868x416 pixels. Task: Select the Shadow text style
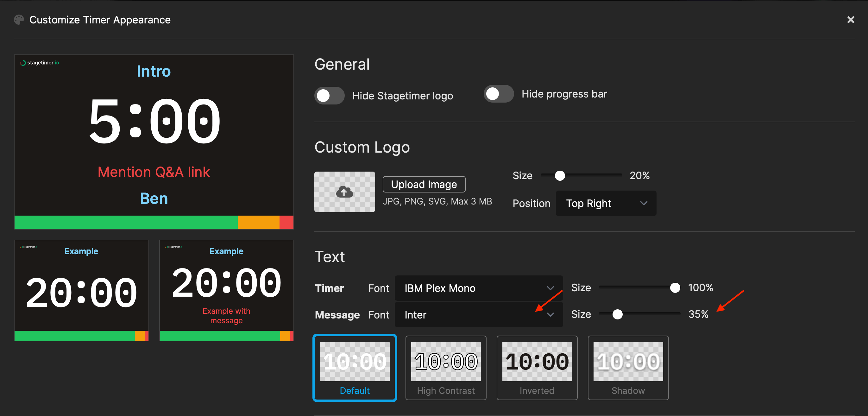628,368
